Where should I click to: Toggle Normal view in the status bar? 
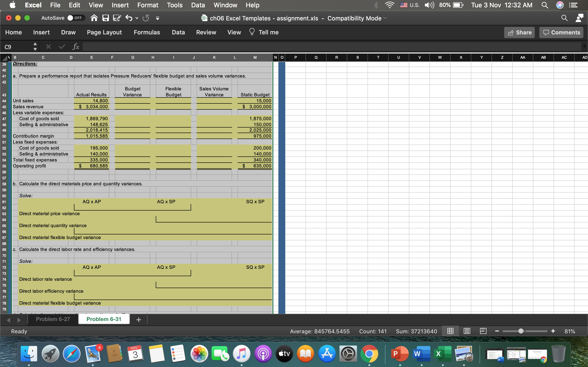(x=450, y=331)
